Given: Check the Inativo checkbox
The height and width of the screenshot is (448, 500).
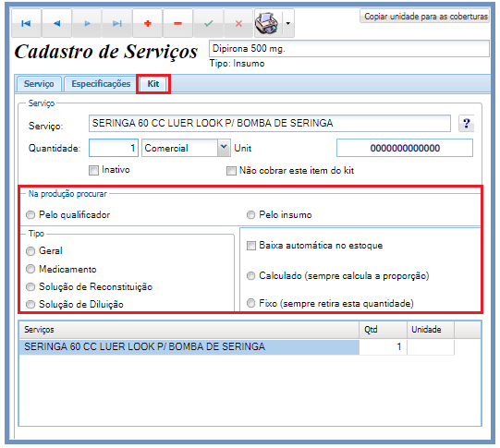Looking at the screenshot, I should coord(93,170).
